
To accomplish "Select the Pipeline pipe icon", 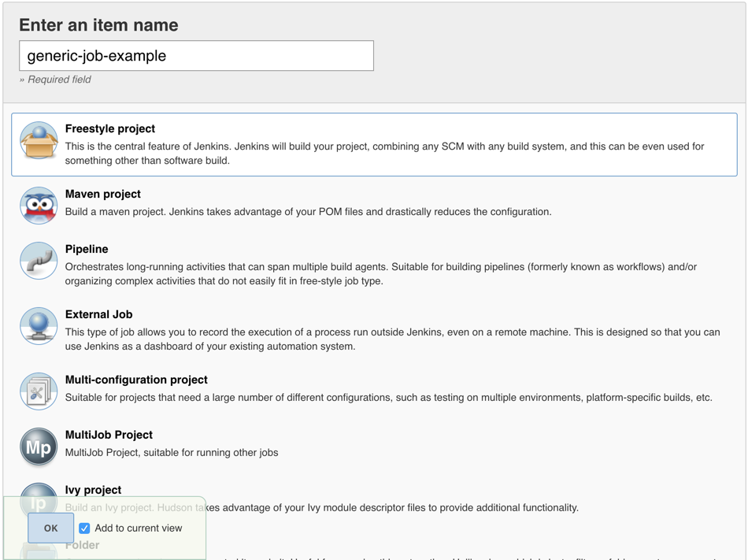I will [39, 261].
